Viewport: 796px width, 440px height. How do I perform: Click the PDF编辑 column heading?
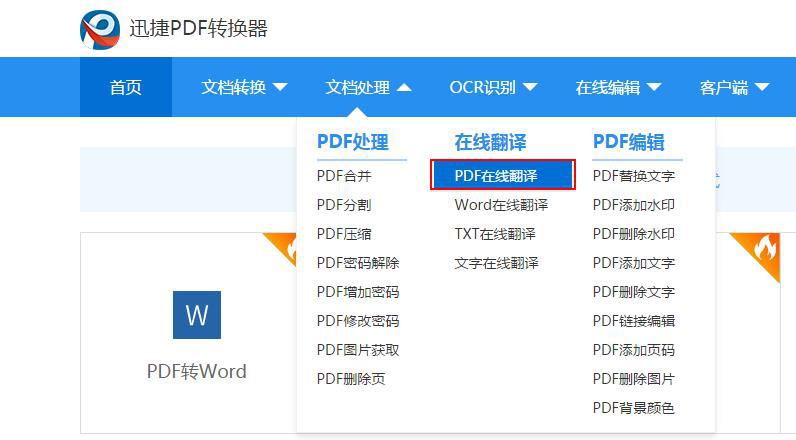point(628,142)
